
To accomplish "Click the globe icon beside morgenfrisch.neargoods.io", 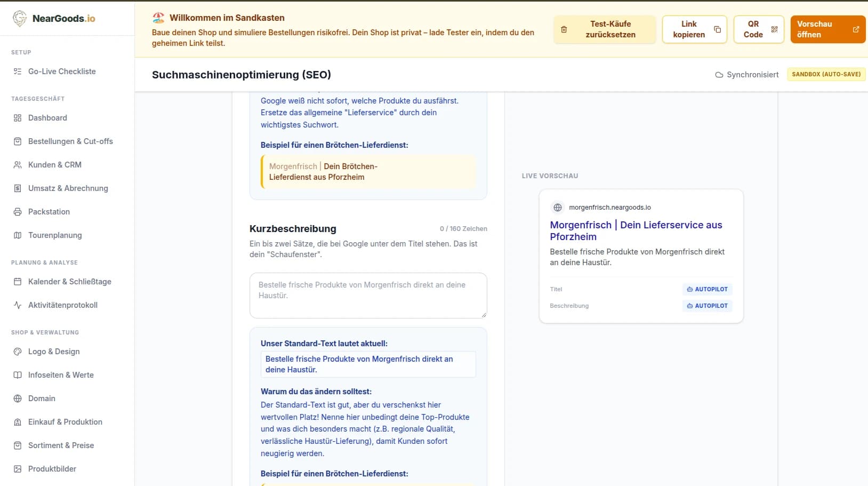I will coord(558,208).
